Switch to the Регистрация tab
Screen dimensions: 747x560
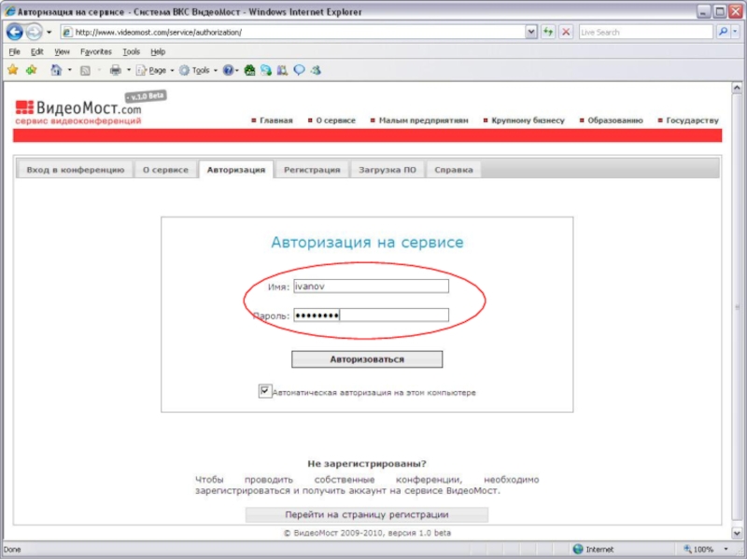pyautogui.click(x=312, y=170)
